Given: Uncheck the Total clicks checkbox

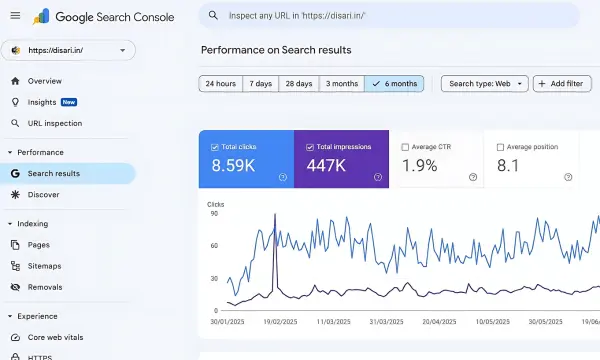Looking at the screenshot, I should (215, 147).
